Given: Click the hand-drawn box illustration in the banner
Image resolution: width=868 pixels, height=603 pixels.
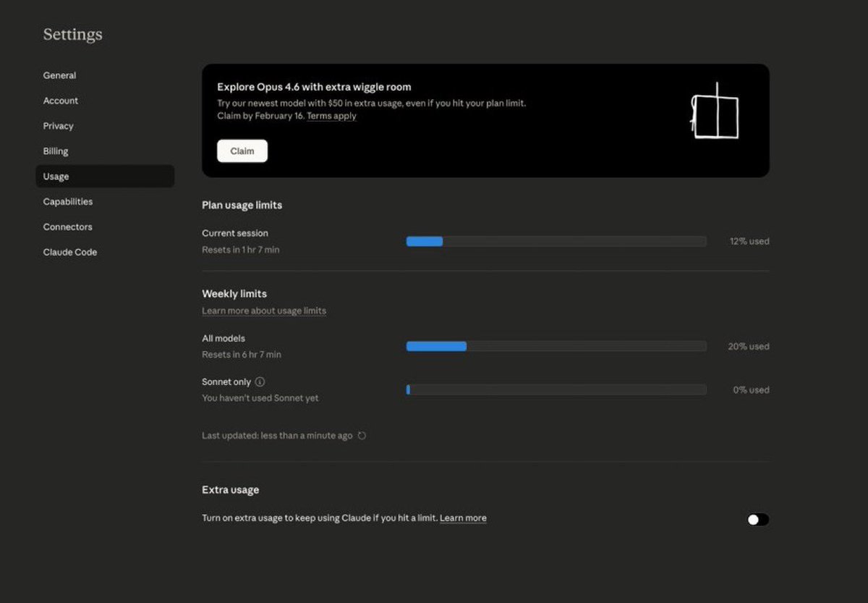Looking at the screenshot, I should (715, 112).
